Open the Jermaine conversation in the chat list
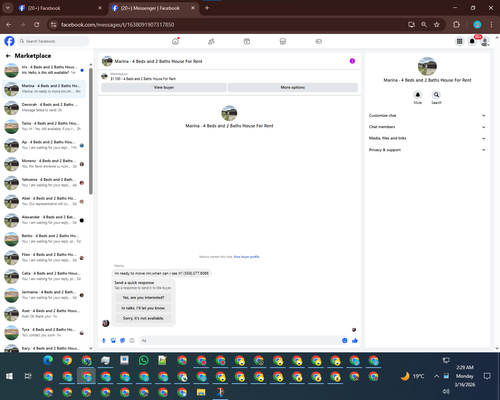500x400 pixels. pos(44,295)
